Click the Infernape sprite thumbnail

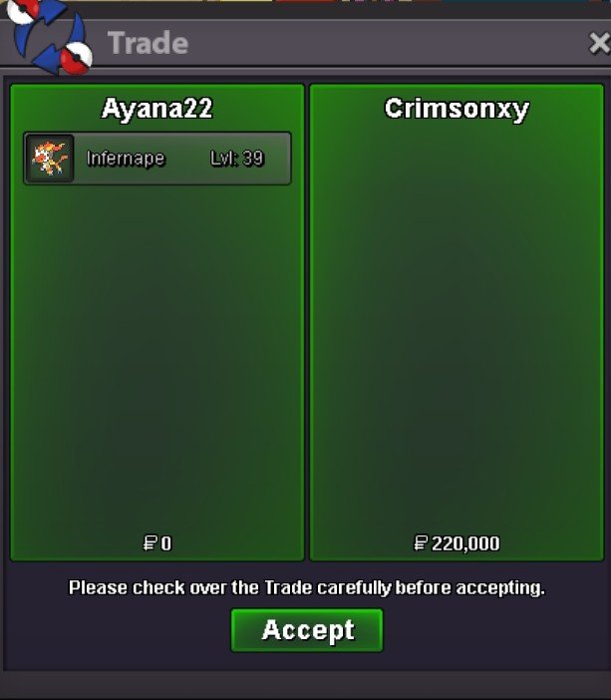pos(50,158)
